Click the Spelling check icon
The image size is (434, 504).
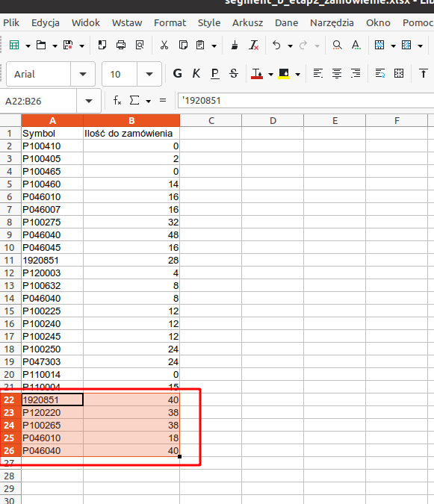(356, 45)
